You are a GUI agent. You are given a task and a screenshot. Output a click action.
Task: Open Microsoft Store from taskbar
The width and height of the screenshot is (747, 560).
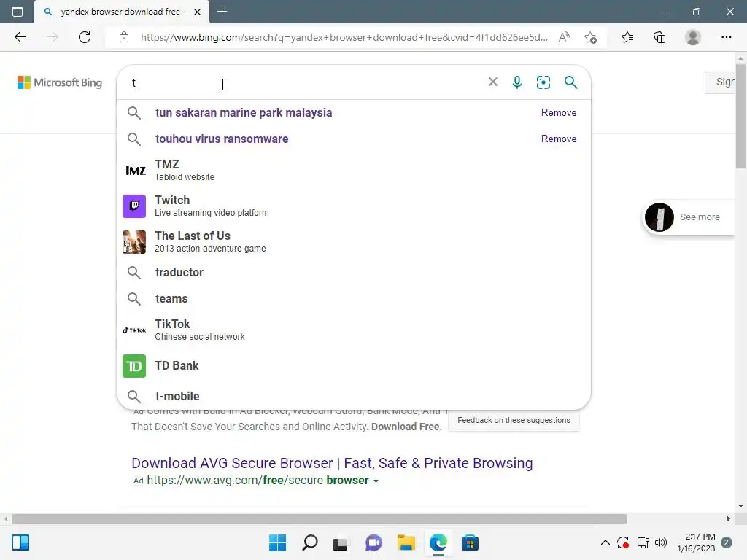(470, 542)
